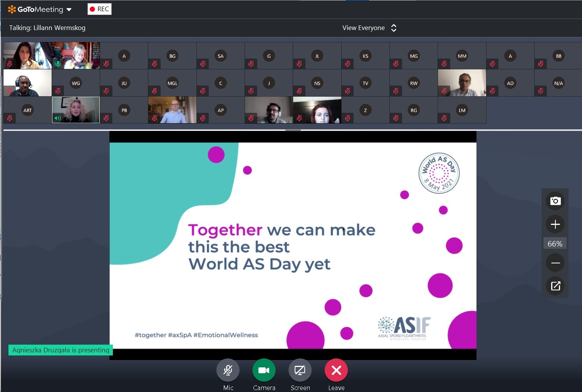Click the muted mic icon on ART tile

[10, 118]
